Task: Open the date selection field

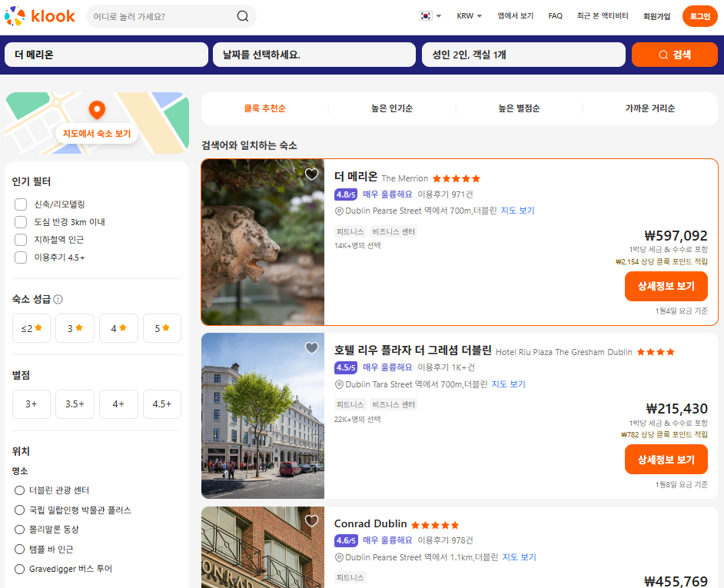Action: pyautogui.click(x=314, y=55)
